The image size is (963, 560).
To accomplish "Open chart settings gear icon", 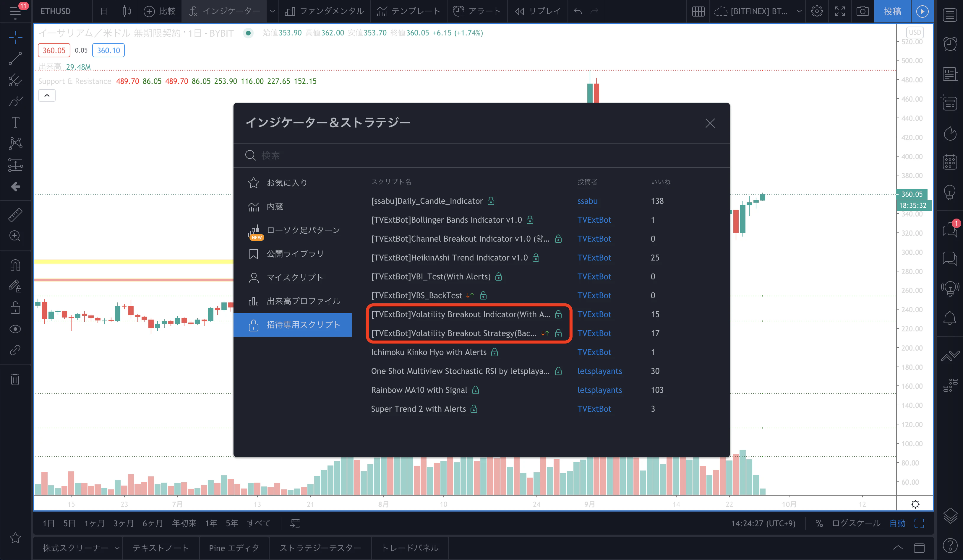I will [x=817, y=11].
